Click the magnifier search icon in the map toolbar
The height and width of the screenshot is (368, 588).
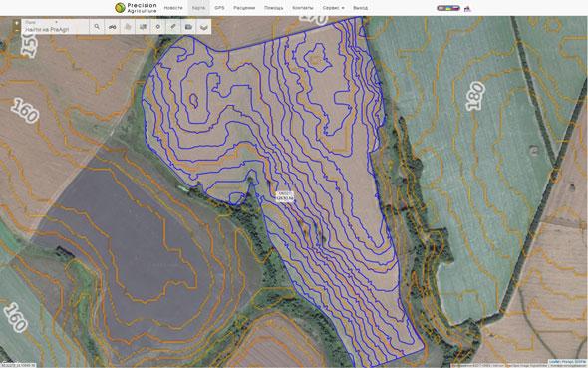[x=97, y=27]
